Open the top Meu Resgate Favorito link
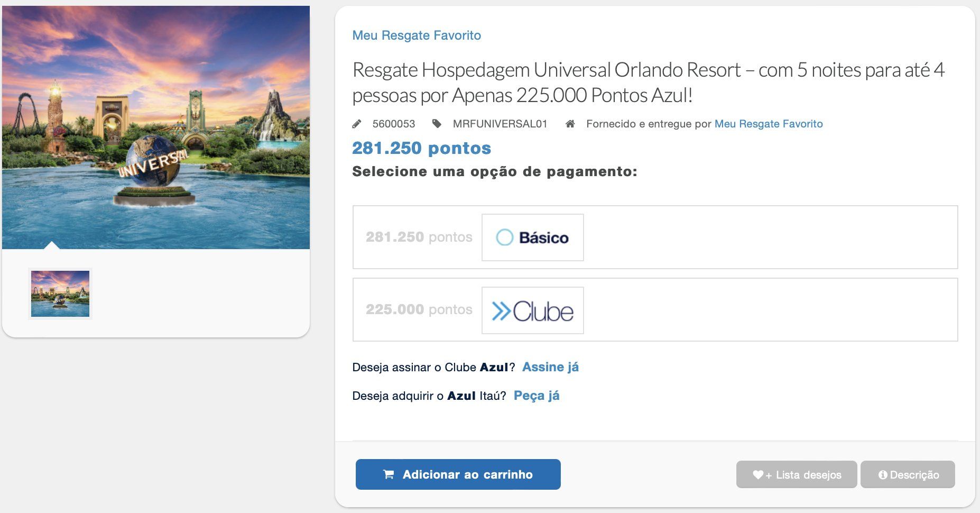This screenshot has width=980, height=513. point(417,35)
